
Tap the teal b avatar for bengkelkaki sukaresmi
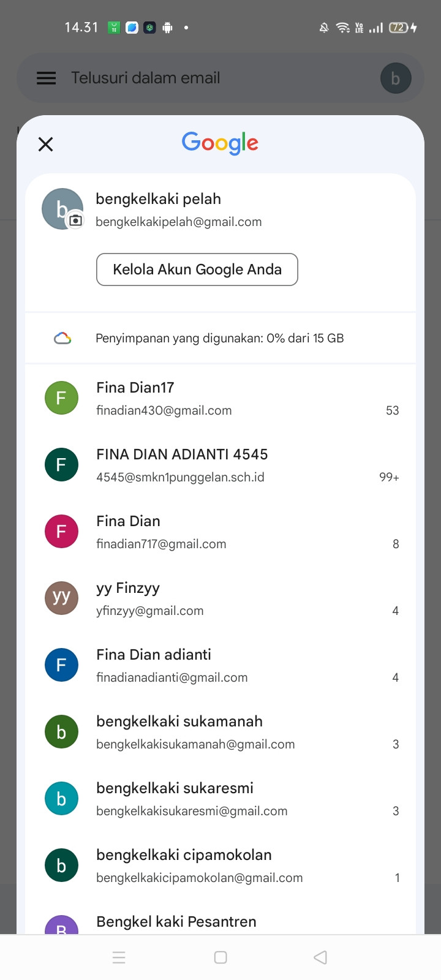point(61,799)
